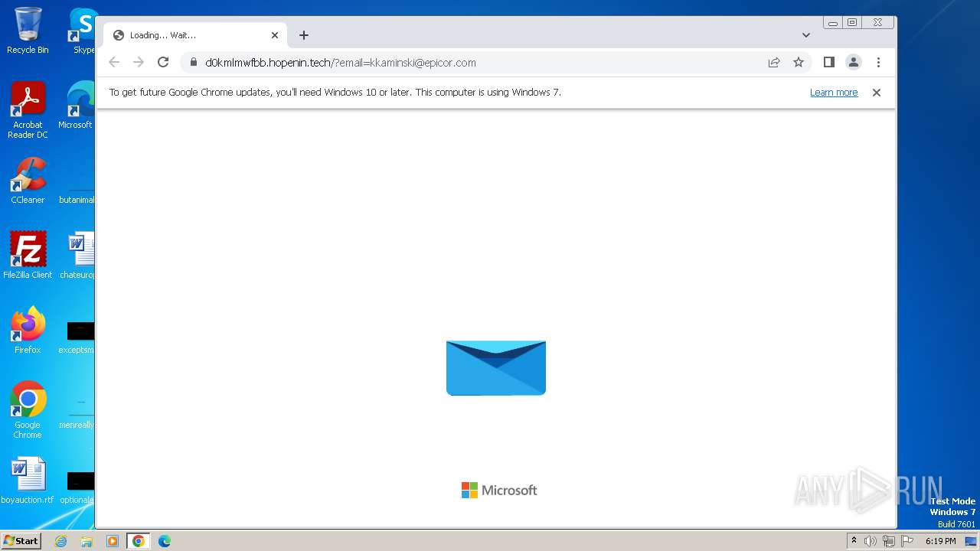Image resolution: width=980 pixels, height=551 pixels.
Task: Open a new tab with the plus button
Action: [x=304, y=35]
